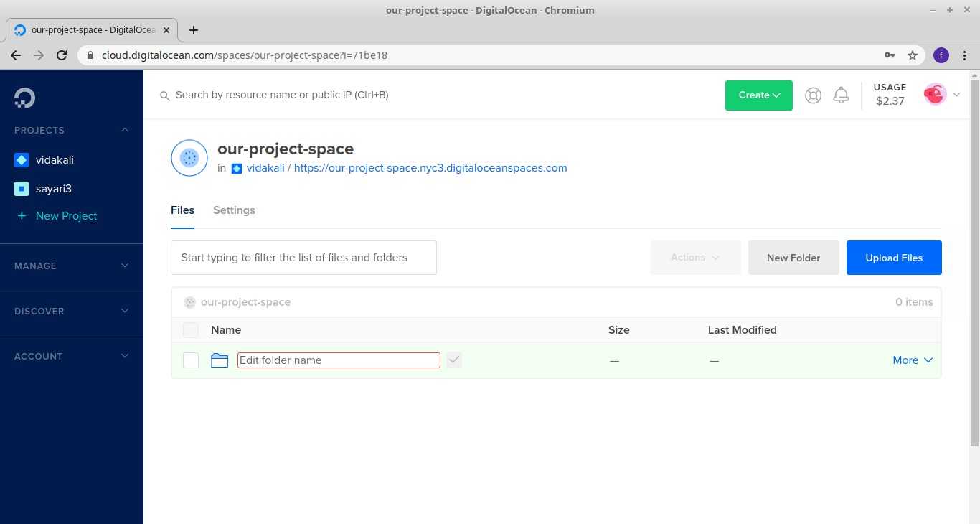This screenshot has width=980, height=524.
Task: Reload the page in browser
Action: click(62, 55)
